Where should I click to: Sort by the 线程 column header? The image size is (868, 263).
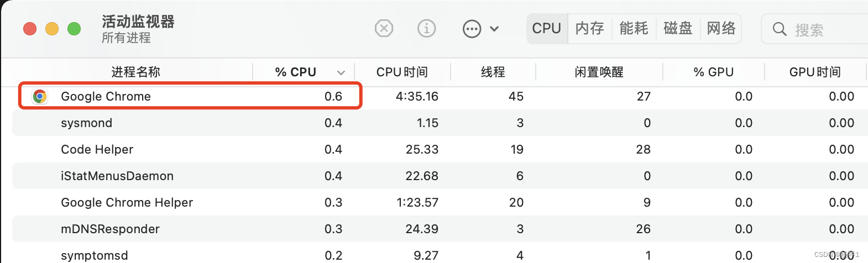coord(493,72)
